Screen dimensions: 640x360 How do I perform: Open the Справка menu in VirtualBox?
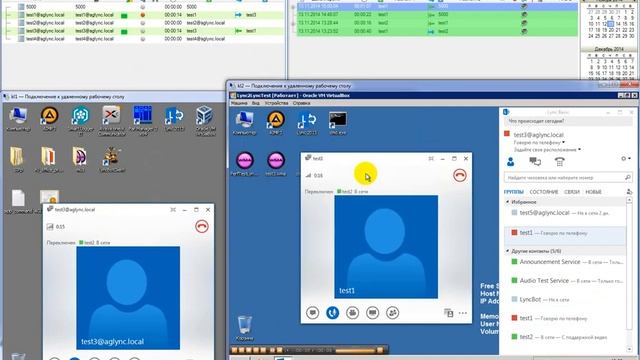point(301,103)
